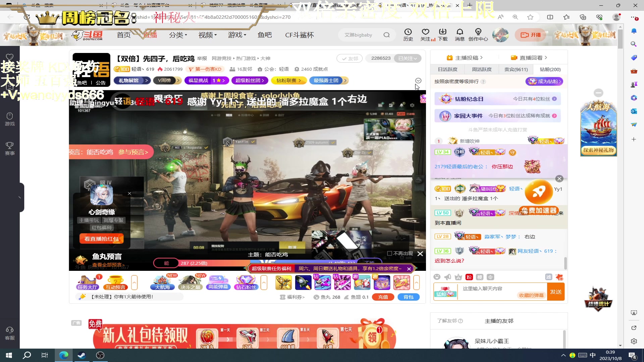Open Windows taskbar search

pos(27,355)
